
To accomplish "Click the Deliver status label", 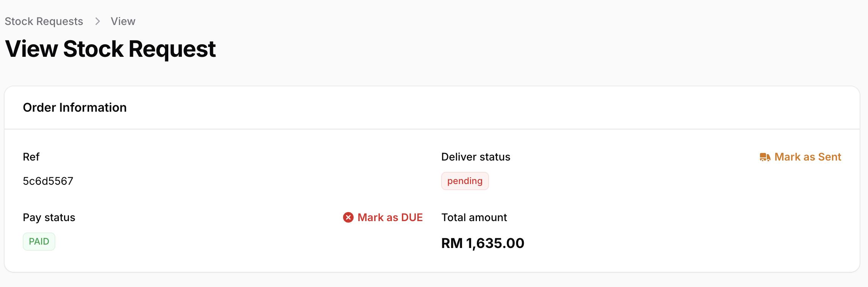I will tap(475, 157).
